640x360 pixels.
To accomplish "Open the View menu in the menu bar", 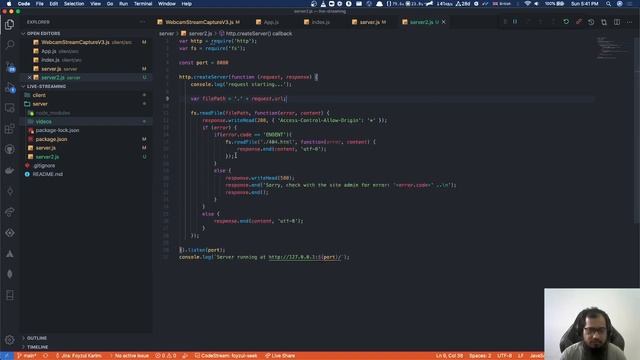I will [x=96, y=4].
